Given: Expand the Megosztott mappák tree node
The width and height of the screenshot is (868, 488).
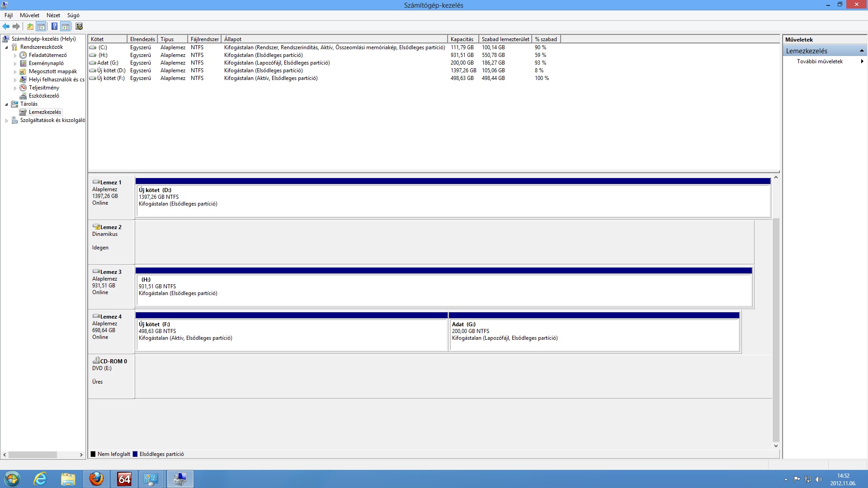Looking at the screenshot, I should click(x=15, y=72).
